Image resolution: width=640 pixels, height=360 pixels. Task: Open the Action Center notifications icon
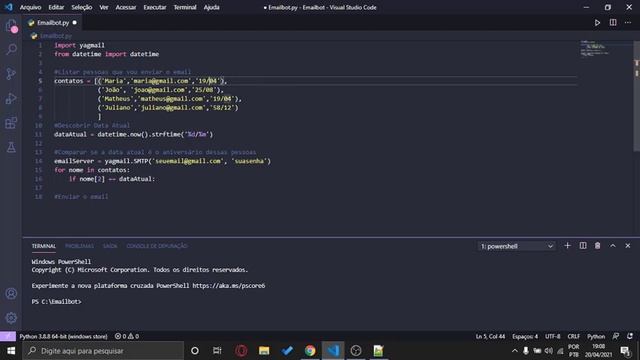(x=625, y=351)
